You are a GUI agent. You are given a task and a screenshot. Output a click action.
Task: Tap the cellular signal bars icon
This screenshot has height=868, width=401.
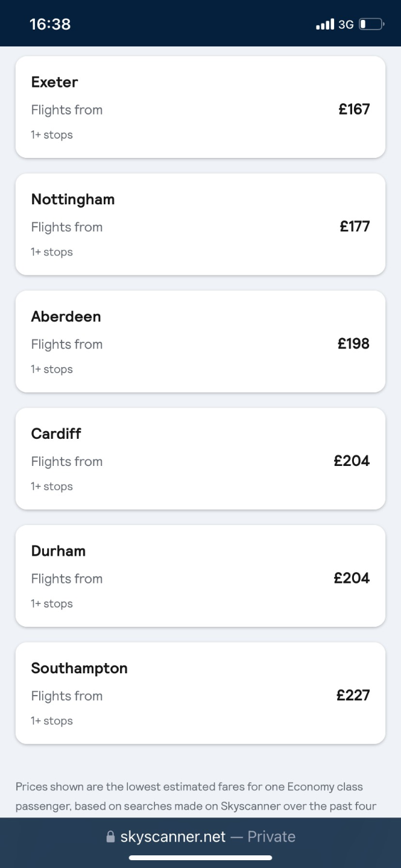(x=324, y=25)
